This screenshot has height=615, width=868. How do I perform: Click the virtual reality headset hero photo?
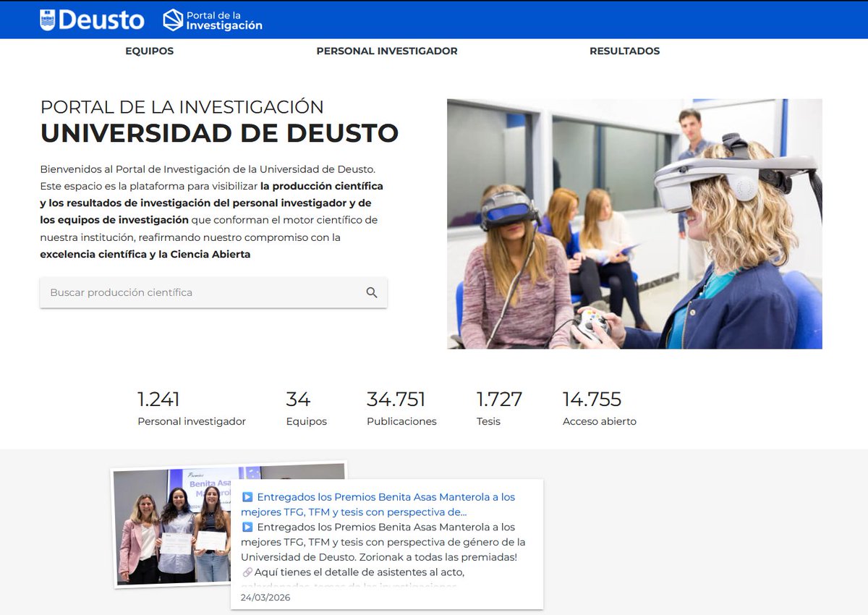pos(634,224)
